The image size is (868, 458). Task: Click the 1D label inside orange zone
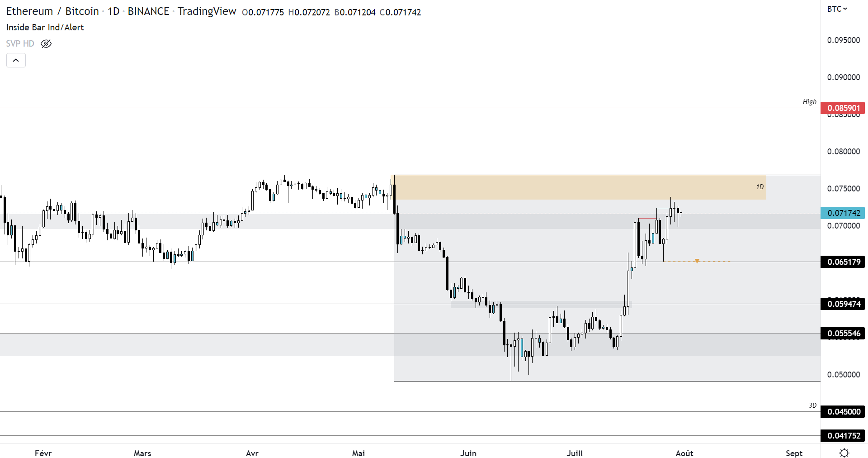coord(760,187)
